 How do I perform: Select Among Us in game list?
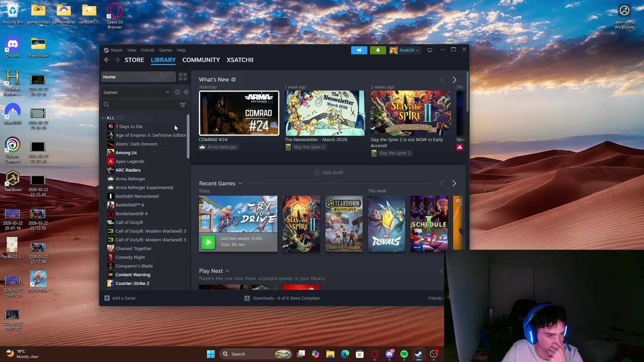[126, 153]
